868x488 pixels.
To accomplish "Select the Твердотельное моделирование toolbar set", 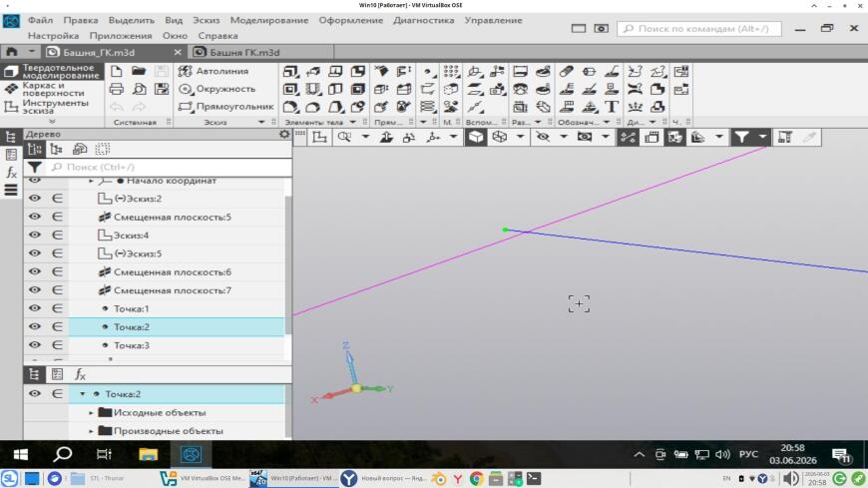I will coord(52,71).
